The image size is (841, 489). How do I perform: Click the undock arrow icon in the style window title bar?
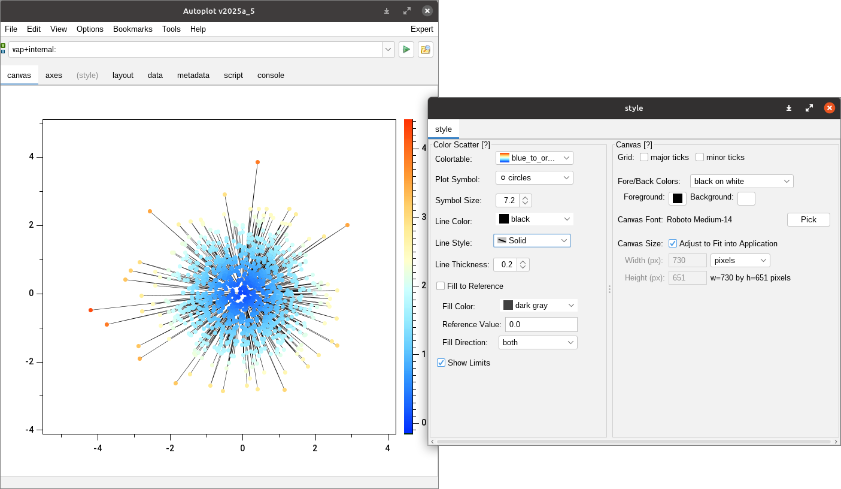pyautogui.click(x=789, y=108)
